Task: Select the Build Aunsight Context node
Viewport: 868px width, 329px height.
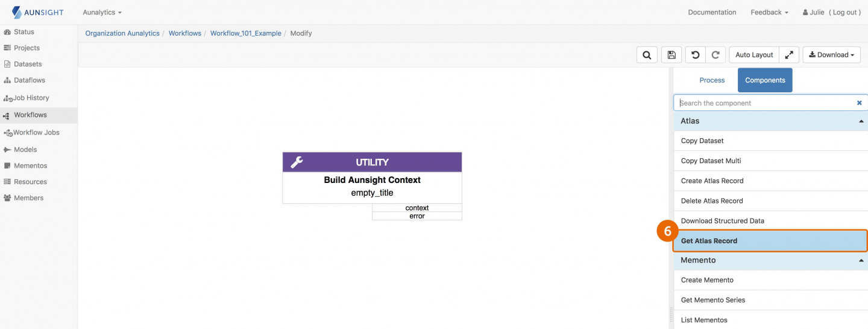Action: click(372, 180)
